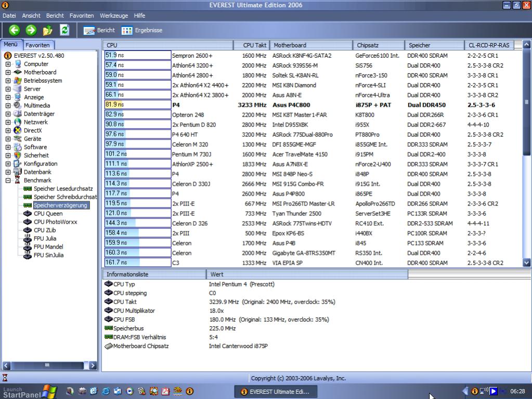Viewport: 532px width, 399px height.
Task: Select CPU Queen benchmark in the tree
Action: pyautogui.click(x=48, y=213)
